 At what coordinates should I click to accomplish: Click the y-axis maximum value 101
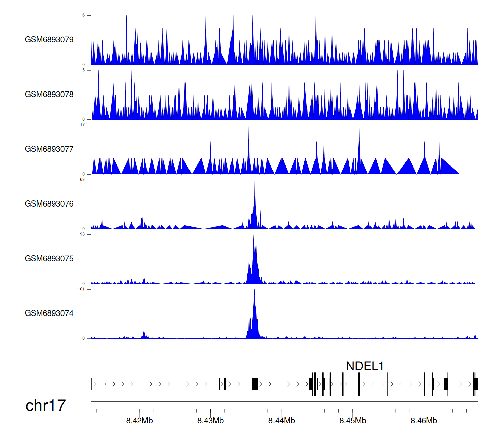pyautogui.click(x=81, y=289)
